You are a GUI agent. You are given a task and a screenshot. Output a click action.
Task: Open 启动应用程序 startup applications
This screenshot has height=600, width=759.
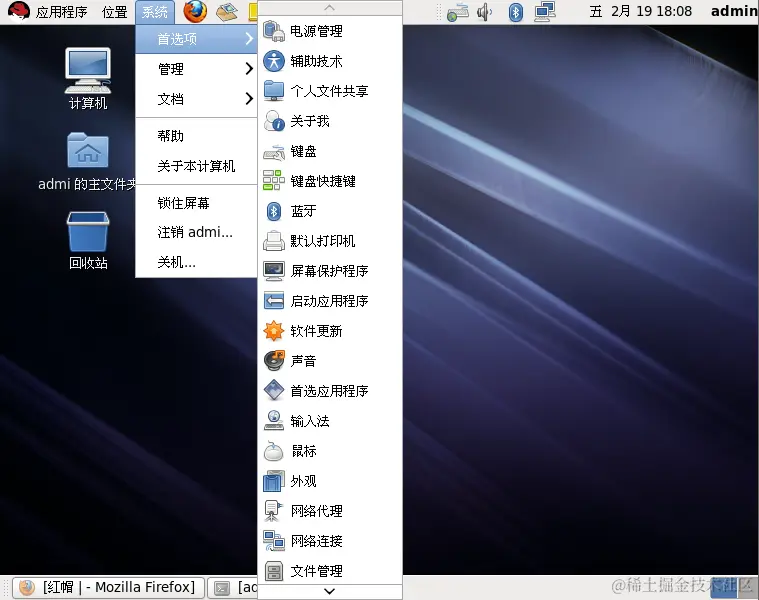coord(330,301)
